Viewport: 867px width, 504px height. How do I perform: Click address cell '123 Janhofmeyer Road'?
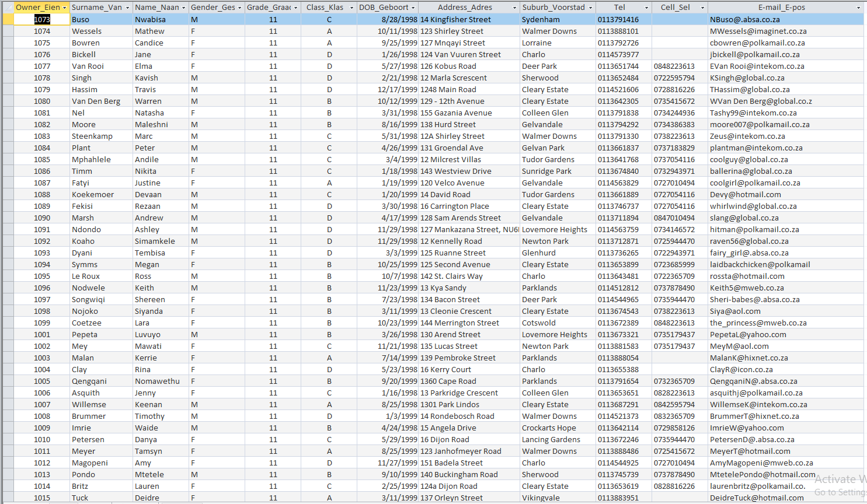[469, 451]
